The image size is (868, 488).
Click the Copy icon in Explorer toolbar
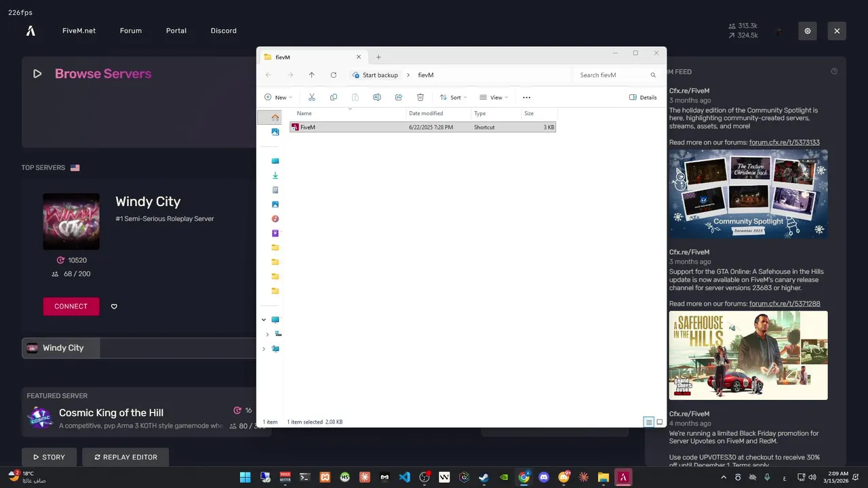[x=333, y=98]
